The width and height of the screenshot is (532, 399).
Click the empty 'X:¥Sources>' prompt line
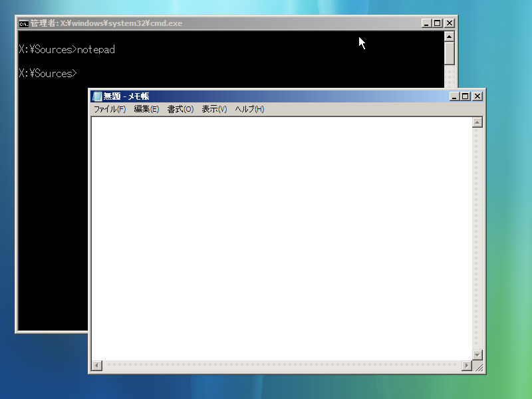click(48, 73)
